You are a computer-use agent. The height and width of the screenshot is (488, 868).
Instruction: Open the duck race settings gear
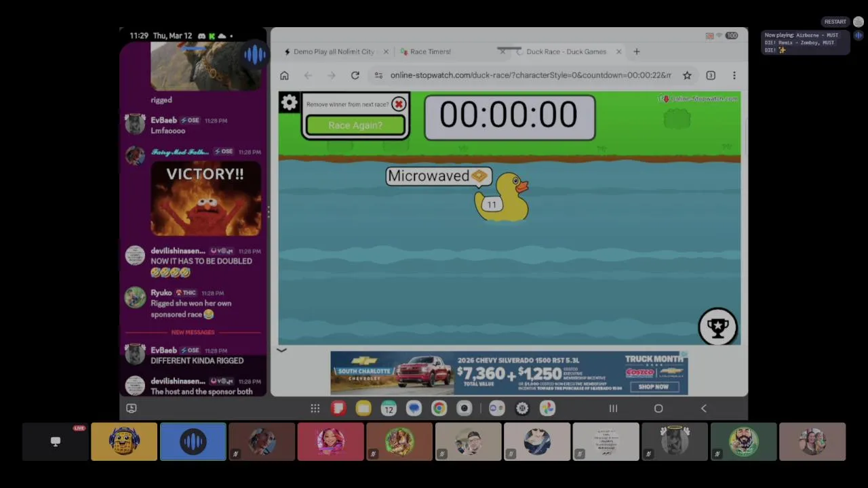click(289, 102)
